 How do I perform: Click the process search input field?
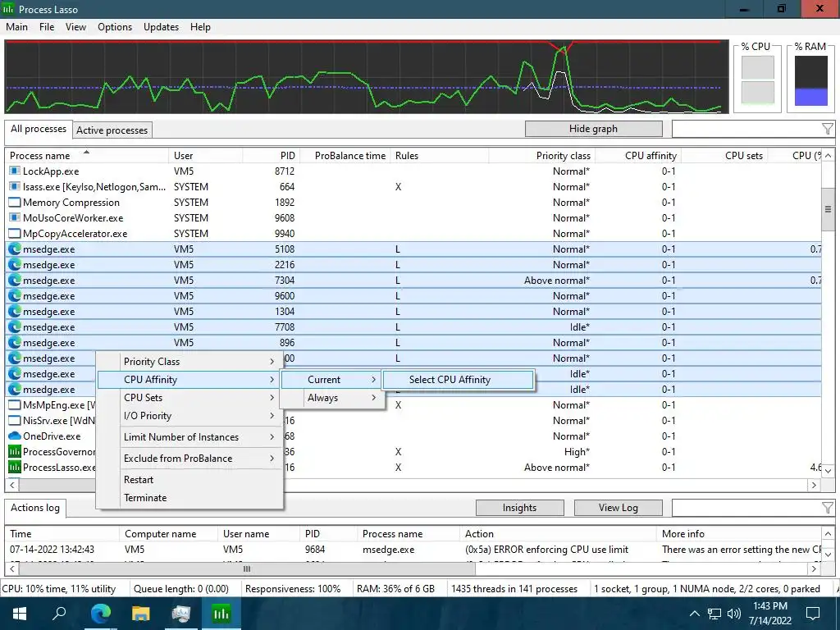pyautogui.click(x=746, y=129)
